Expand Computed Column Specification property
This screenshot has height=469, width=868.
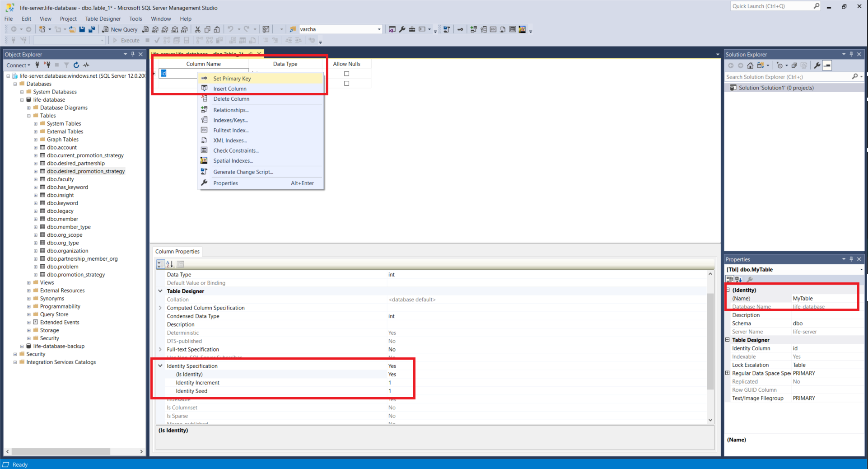[x=160, y=308]
